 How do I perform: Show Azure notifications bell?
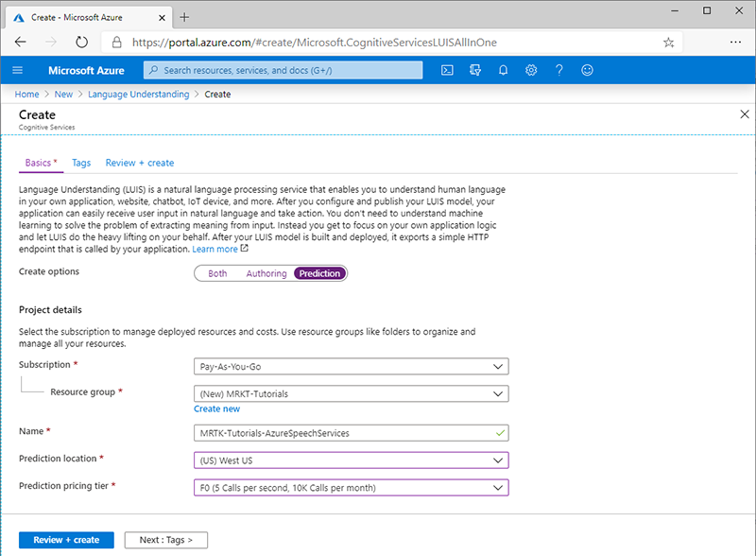click(x=504, y=70)
